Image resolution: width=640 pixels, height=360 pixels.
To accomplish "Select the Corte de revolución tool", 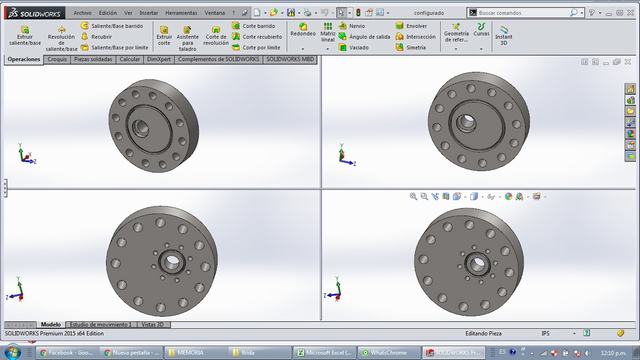I will (x=216, y=35).
